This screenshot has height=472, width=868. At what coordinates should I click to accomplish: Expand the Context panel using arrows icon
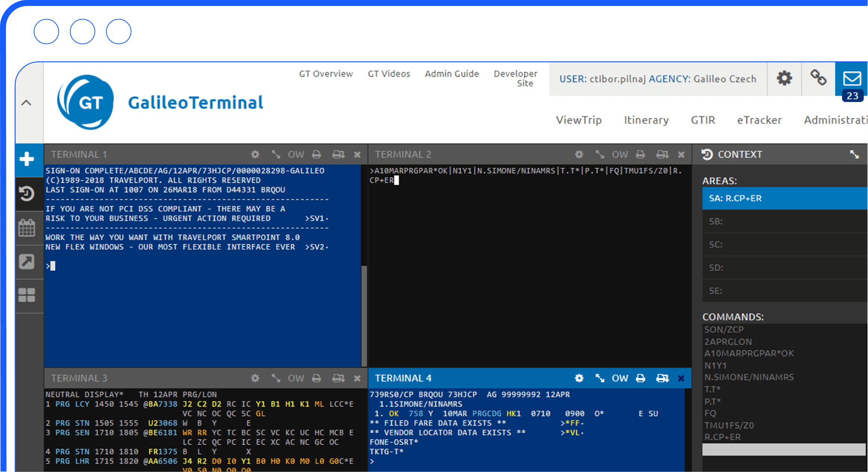coord(854,155)
